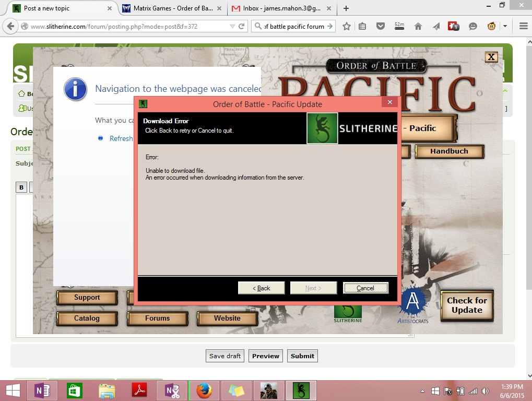Click the monkey face extension icon
The height and width of the screenshot is (401, 532).
point(491,26)
